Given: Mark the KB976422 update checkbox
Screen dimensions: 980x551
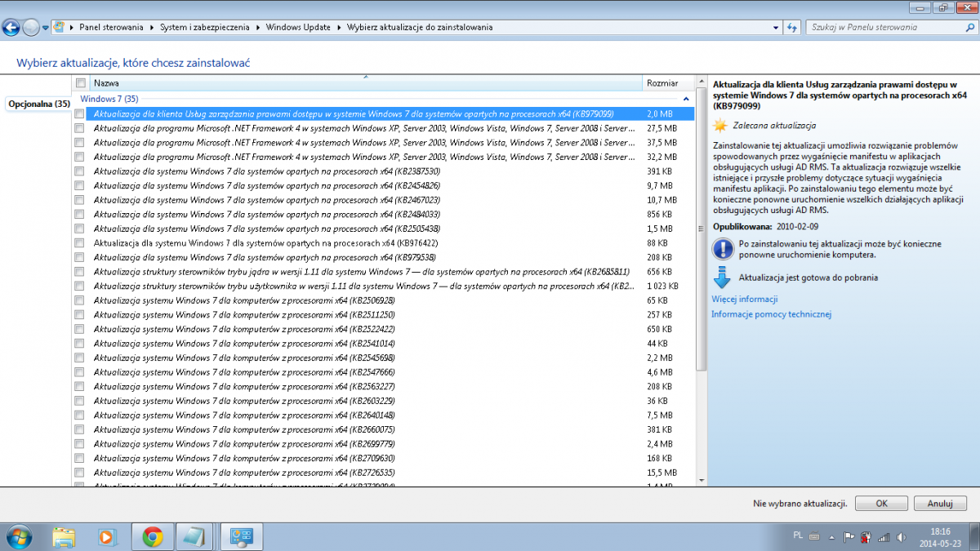Looking at the screenshot, I should click(x=79, y=242).
